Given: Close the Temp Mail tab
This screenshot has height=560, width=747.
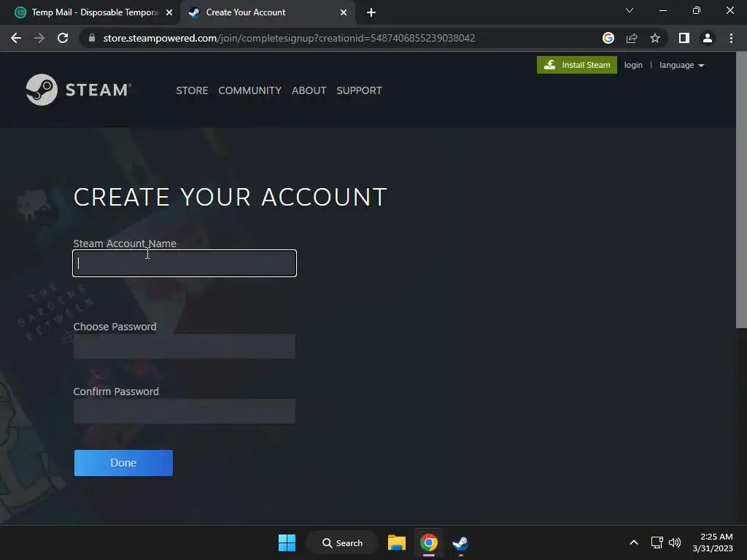Looking at the screenshot, I should coord(169,12).
